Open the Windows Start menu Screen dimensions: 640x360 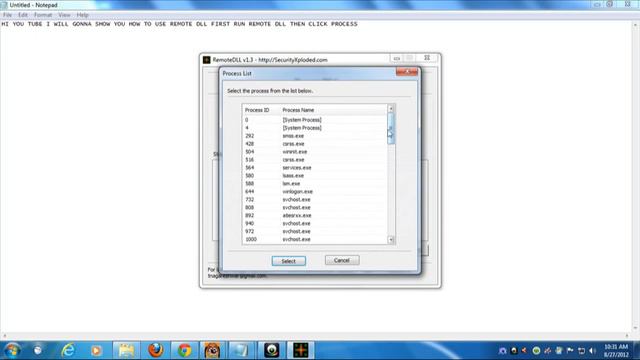[x=12, y=350]
